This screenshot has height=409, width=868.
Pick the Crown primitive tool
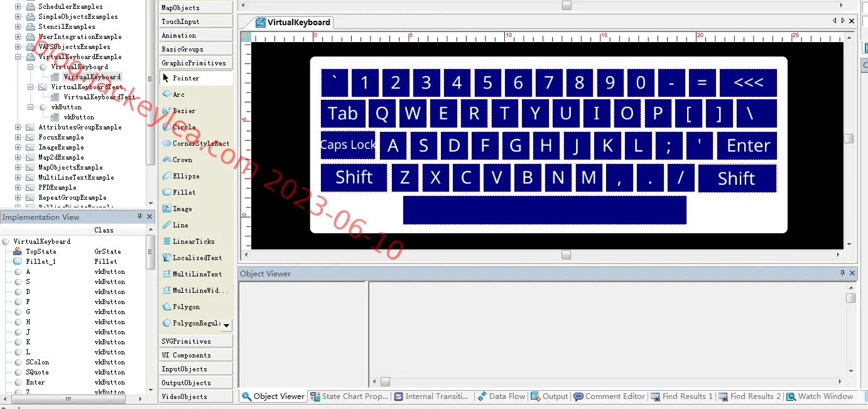[x=182, y=160]
